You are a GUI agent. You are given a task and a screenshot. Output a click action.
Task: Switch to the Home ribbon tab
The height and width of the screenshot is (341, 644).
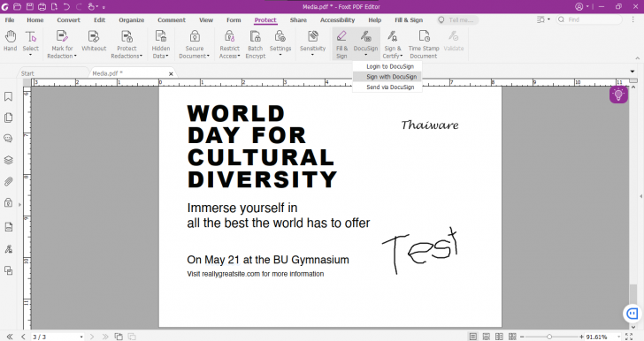click(34, 19)
